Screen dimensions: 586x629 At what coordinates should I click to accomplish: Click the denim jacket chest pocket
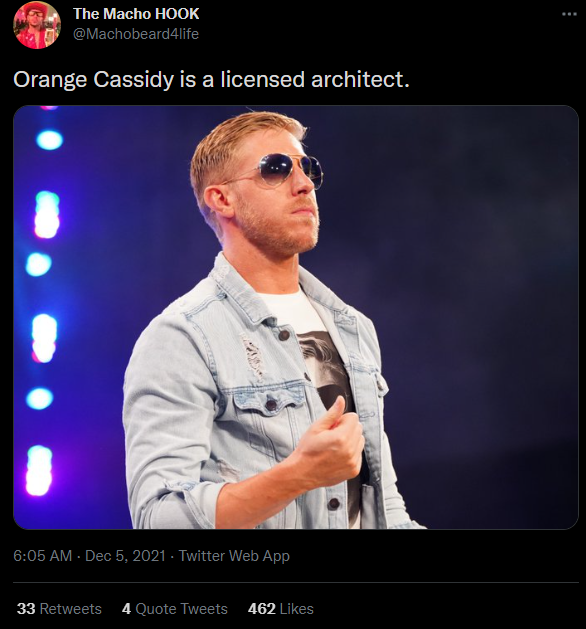pos(269,401)
